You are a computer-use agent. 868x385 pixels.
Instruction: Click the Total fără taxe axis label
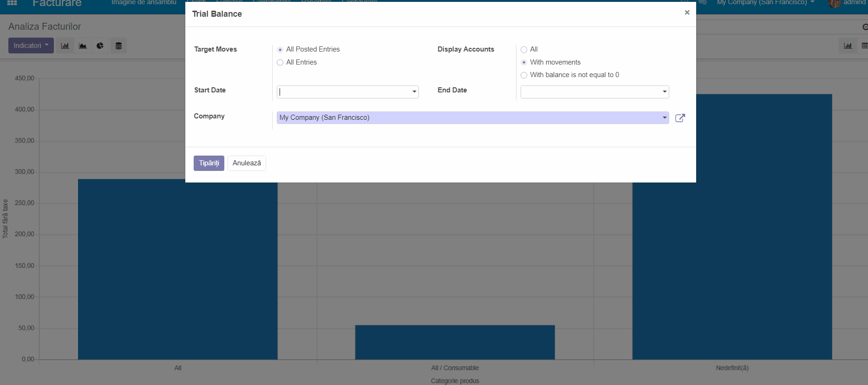coord(5,219)
